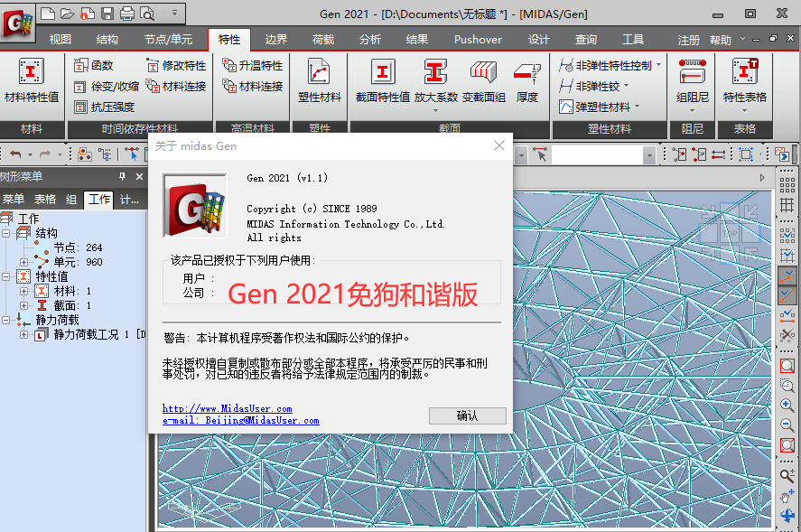Click the TOP view cube
Viewport: 801px width, 532px height.
click(730, 233)
